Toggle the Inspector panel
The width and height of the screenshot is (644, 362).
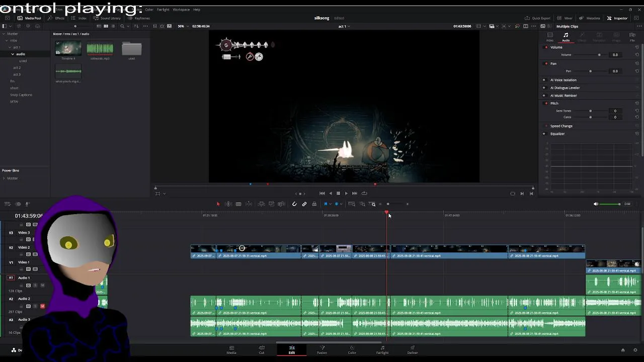[617, 18]
